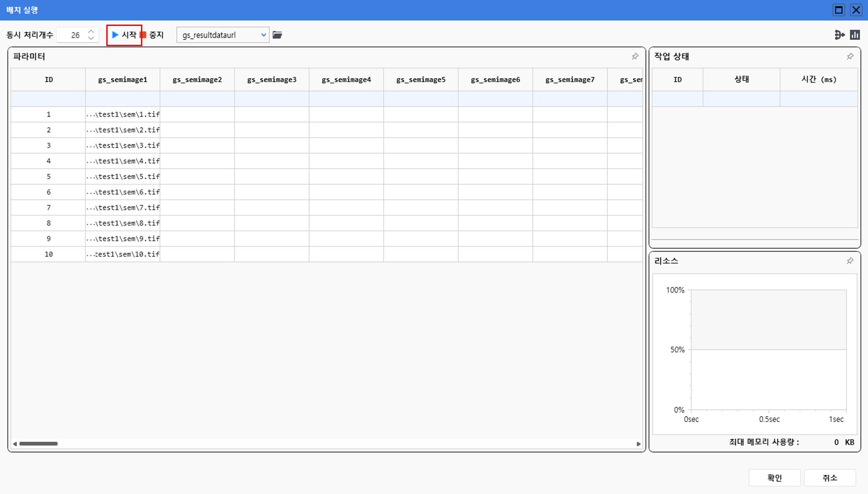Click the red 중지 stop button
The image size is (868, 494).
152,35
